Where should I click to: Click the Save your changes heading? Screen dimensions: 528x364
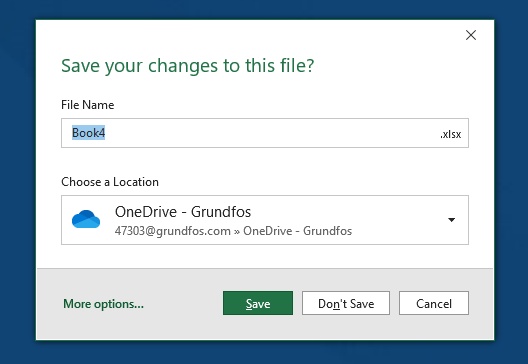188,66
